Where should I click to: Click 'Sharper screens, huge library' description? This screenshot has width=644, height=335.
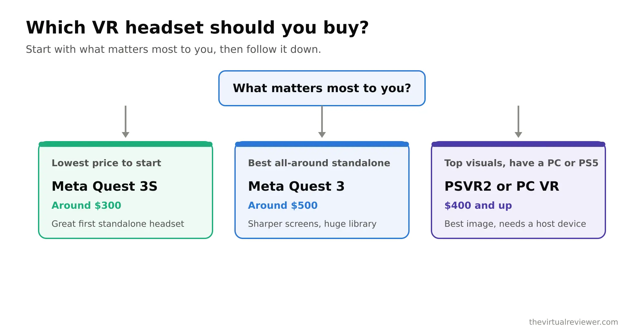coord(312,224)
